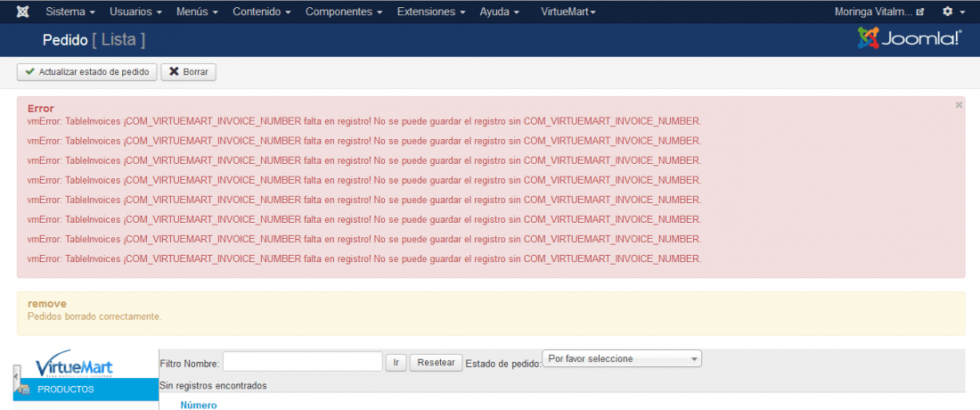Click the Filtro Nombre input field

(x=303, y=362)
